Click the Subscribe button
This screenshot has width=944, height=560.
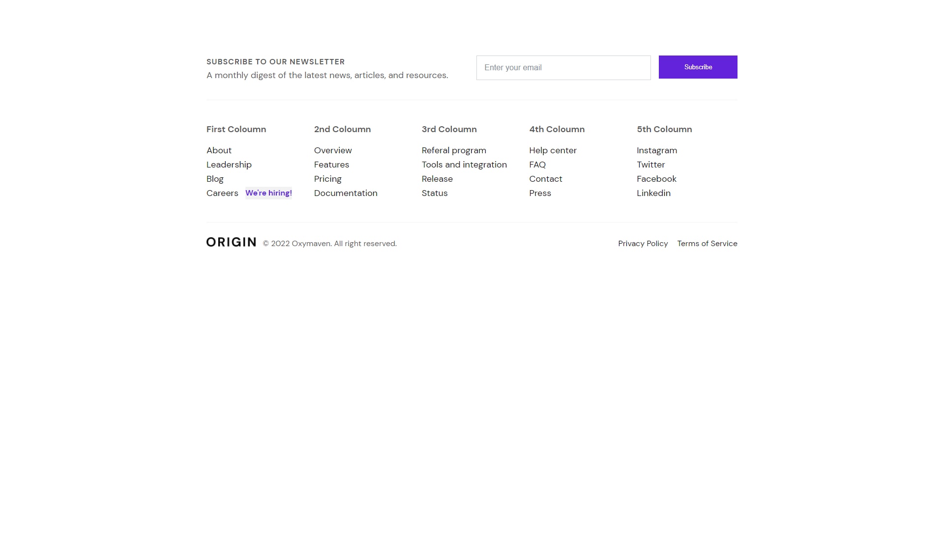(x=698, y=67)
